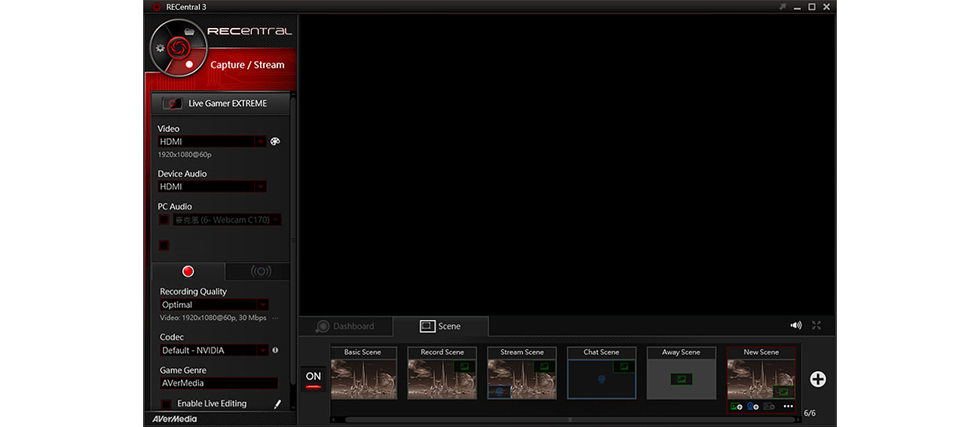Add a new scene with plus button
This screenshot has height=427, width=980.
(818, 379)
